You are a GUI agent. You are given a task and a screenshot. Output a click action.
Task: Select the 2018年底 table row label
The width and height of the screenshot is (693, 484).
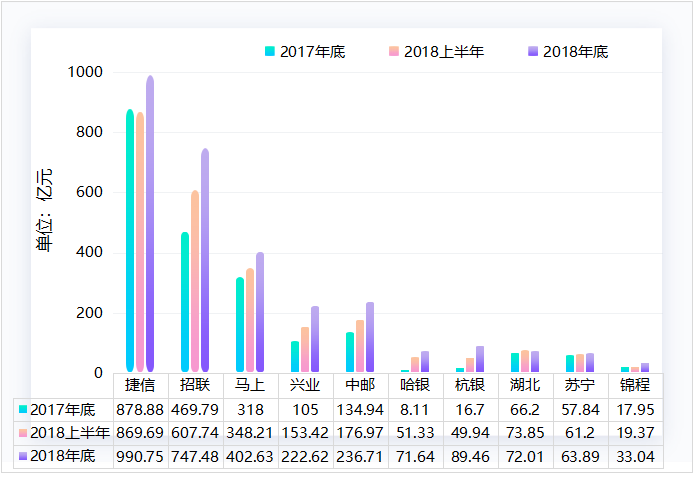coord(63,456)
